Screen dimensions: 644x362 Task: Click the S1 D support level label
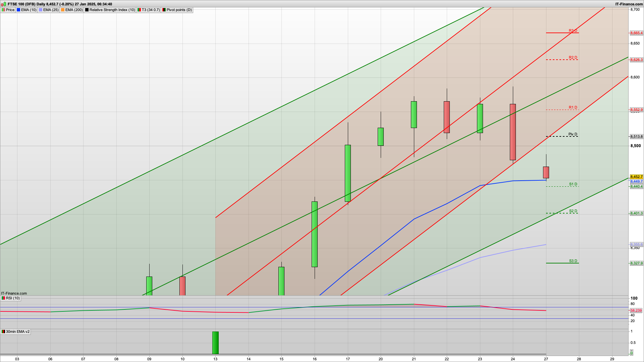[x=573, y=184]
